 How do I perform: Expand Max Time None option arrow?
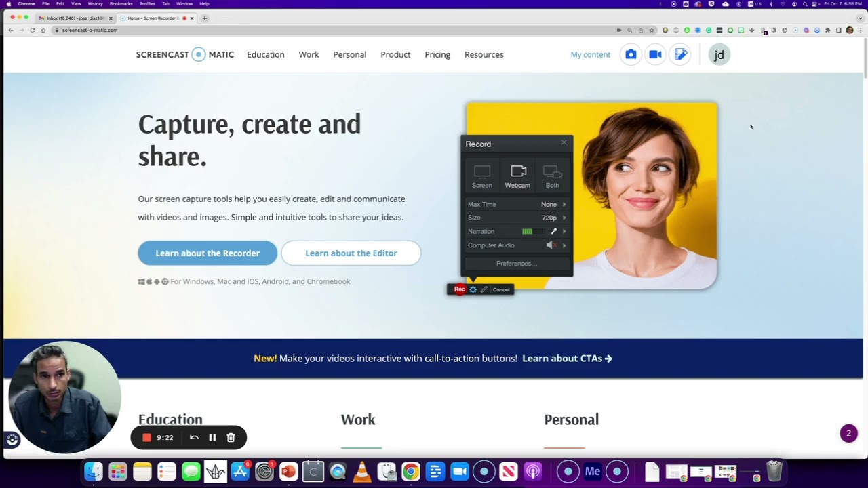(564, 204)
